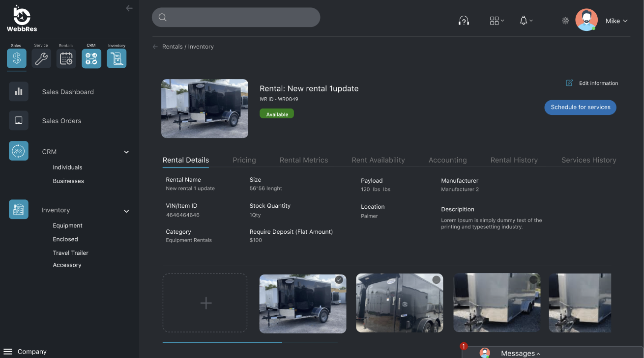Select the Sales dollar icon in sidebar
Screen dimensions: 644x358
(16, 58)
